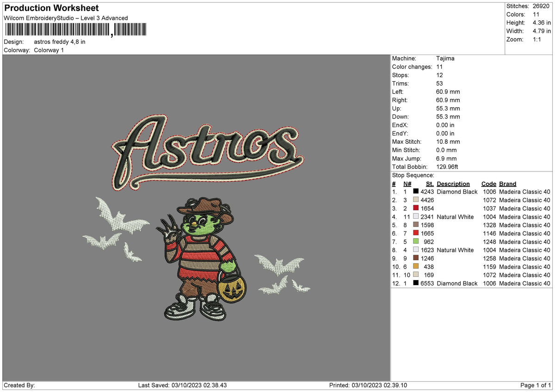555x392 pixels.
Task: Select the beige swatch with 4426 stitches
Action: coord(416,200)
